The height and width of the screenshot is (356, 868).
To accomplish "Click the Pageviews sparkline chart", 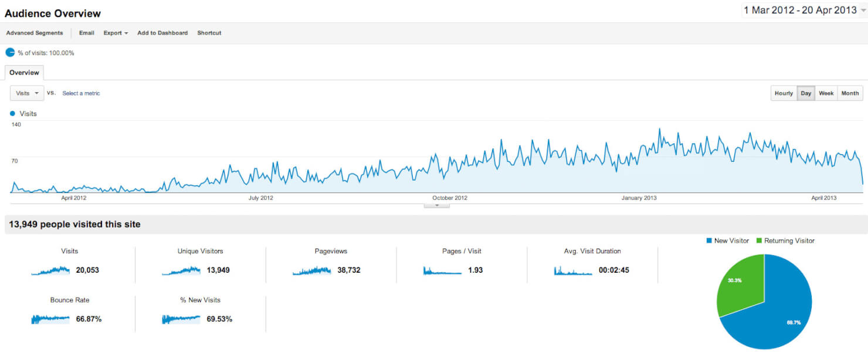I will pyautogui.click(x=312, y=270).
